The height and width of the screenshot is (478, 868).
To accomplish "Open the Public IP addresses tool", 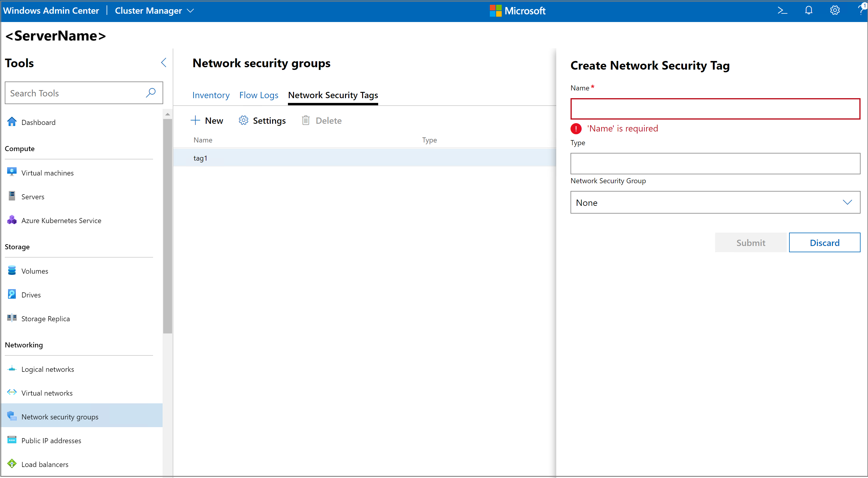I will tap(51, 440).
